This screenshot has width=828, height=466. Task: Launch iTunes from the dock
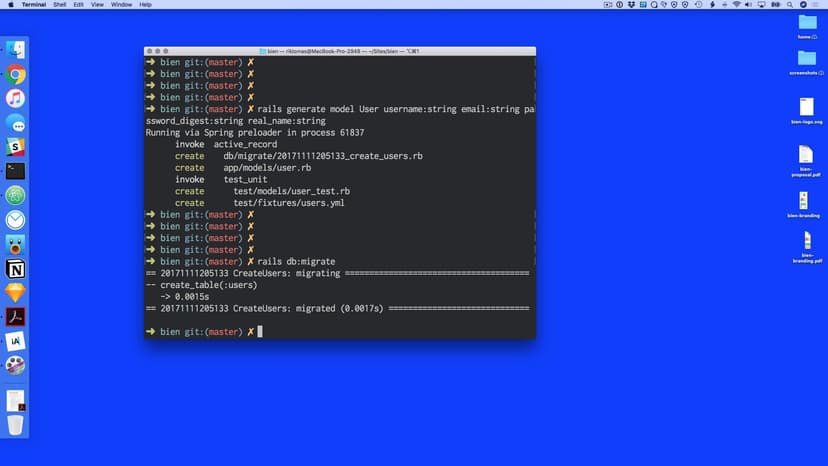click(x=15, y=98)
